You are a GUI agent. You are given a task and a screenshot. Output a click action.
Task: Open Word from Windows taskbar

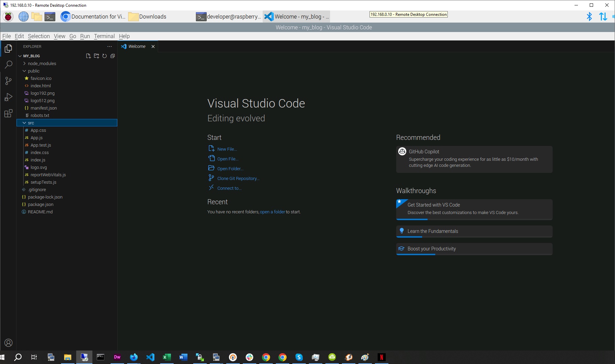183,357
